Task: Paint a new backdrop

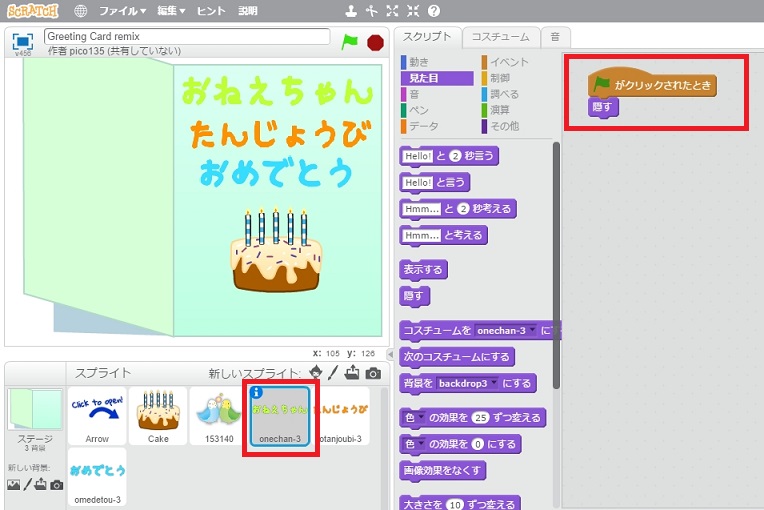Action: 28,484
